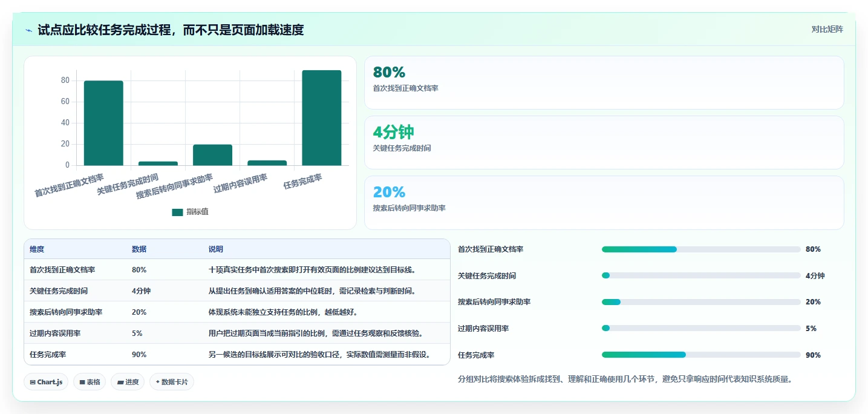Click the 20% value in the table
This screenshot has height=414, width=868.
[x=139, y=312]
